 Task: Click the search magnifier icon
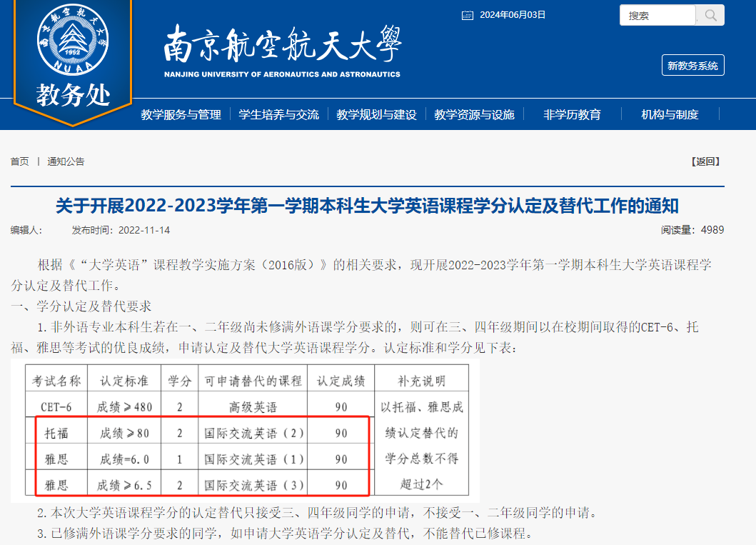point(710,16)
